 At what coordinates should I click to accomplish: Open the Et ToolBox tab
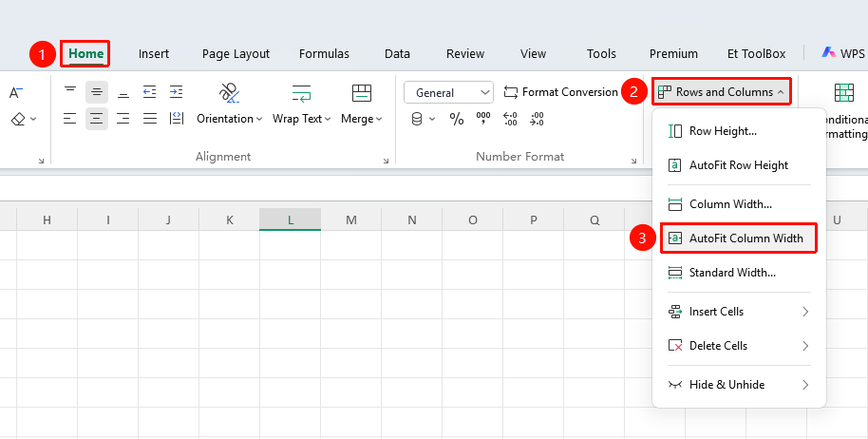[x=756, y=54]
